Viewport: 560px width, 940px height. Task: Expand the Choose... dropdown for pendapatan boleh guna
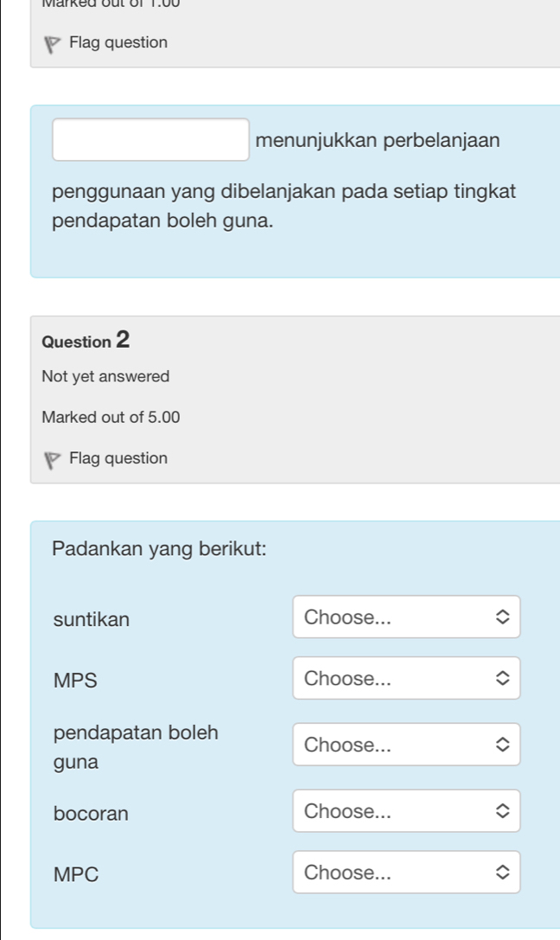coord(406,745)
